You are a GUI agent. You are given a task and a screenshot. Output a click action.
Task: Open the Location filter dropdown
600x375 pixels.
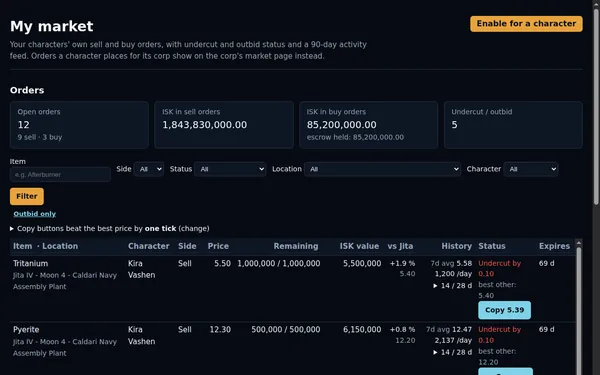coord(382,169)
